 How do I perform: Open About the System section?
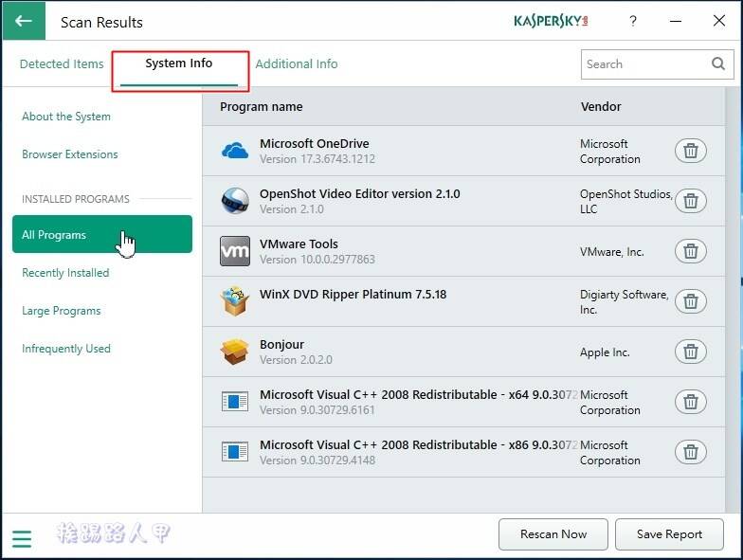pyautogui.click(x=66, y=117)
